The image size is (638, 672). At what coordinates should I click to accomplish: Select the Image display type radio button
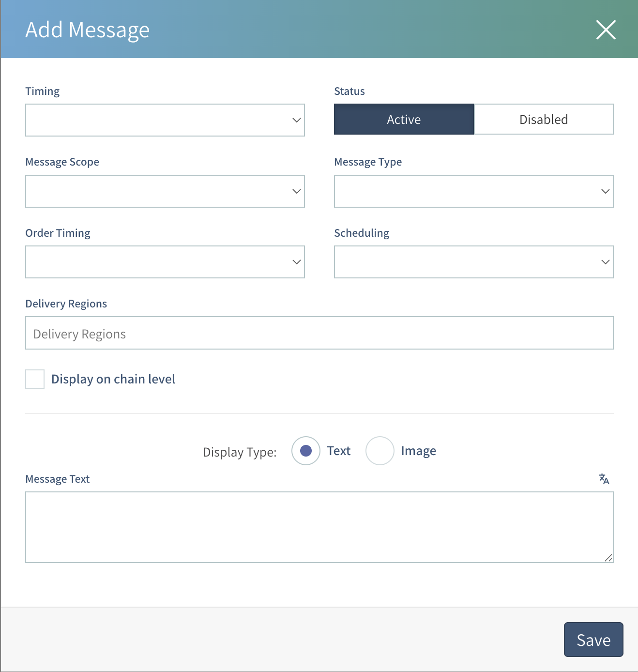click(x=380, y=451)
